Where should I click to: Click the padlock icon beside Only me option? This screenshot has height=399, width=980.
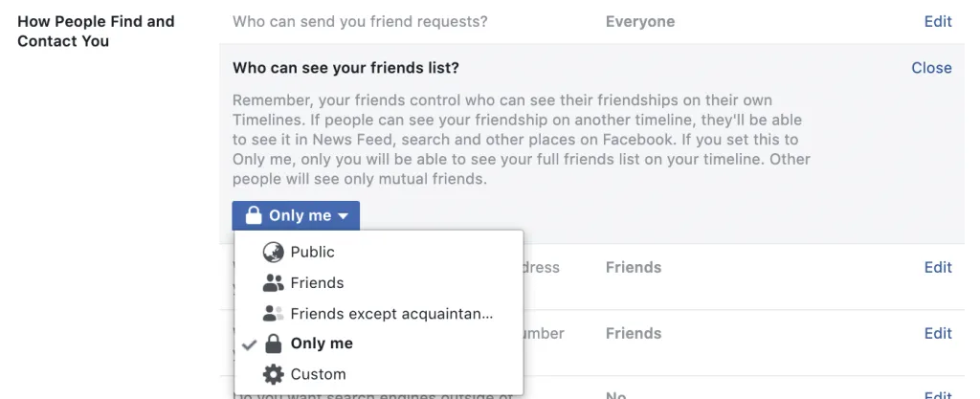pos(273,344)
